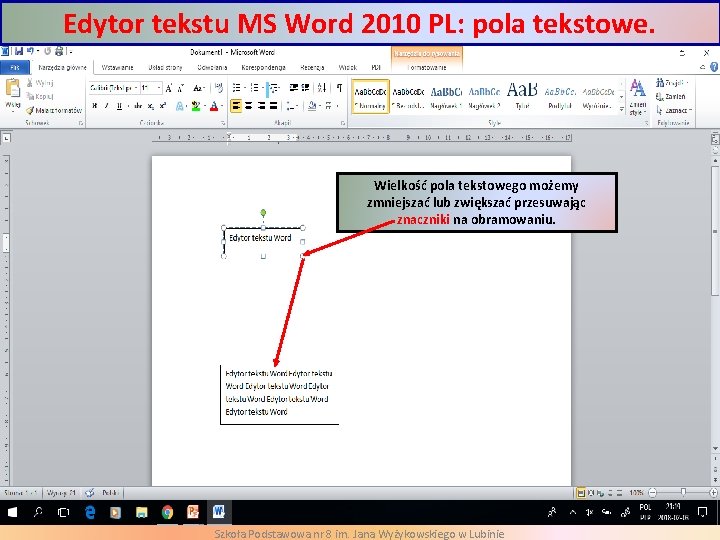Click the text highlight color swatch
The width and height of the screenshot is (720, 540).
[196, 106]
